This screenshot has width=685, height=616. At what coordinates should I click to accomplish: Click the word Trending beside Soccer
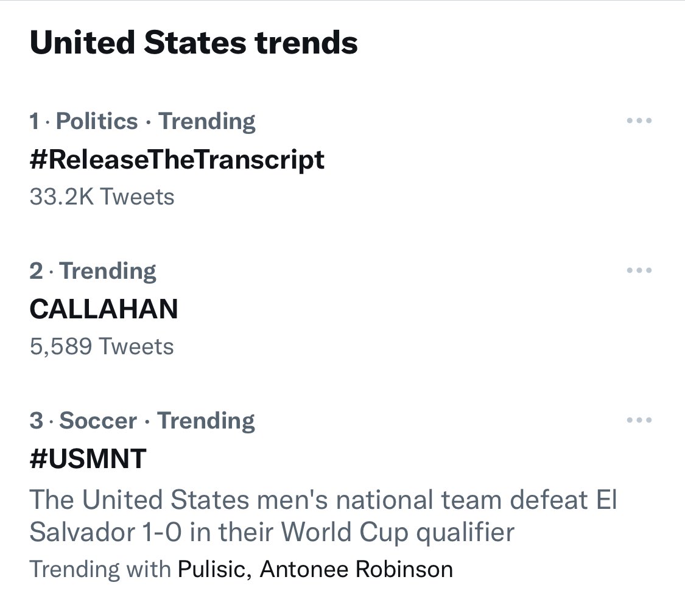click(206, 421)
